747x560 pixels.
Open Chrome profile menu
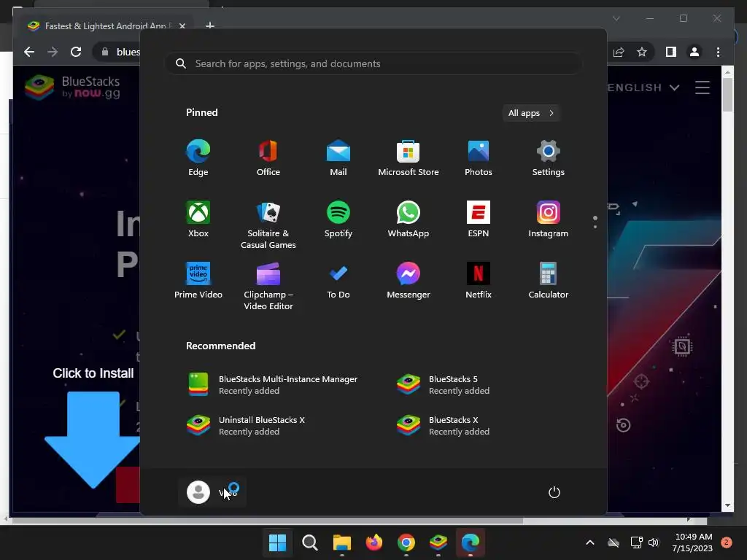click(x=694, y=52)
